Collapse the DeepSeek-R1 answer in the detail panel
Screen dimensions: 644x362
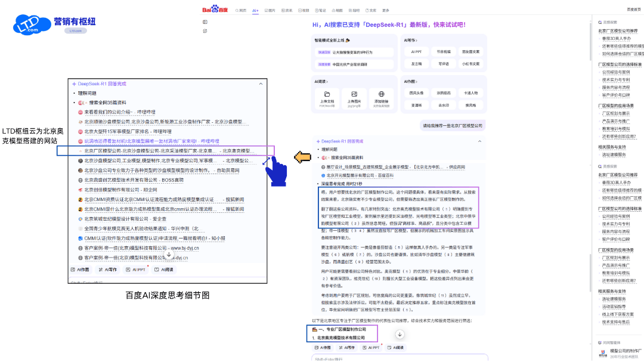point(261,84)
